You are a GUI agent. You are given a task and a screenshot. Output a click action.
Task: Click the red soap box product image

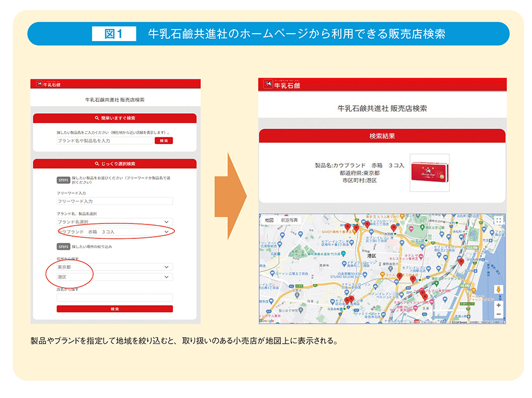click(429, 172)
